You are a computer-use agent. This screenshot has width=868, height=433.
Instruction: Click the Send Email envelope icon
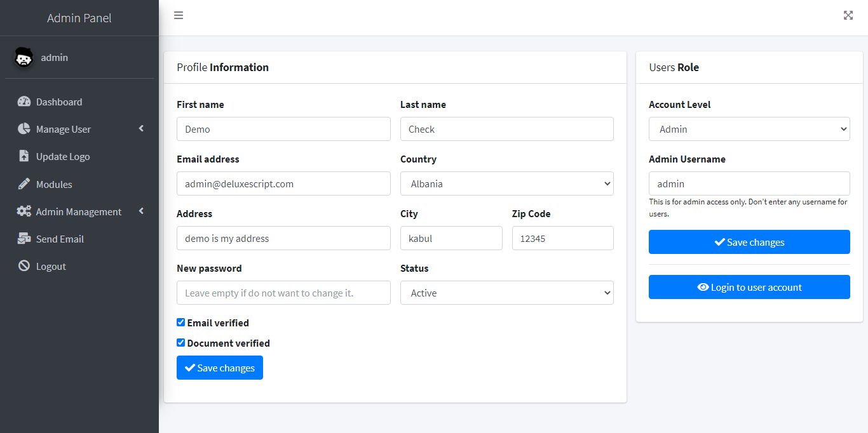[24, 239]
